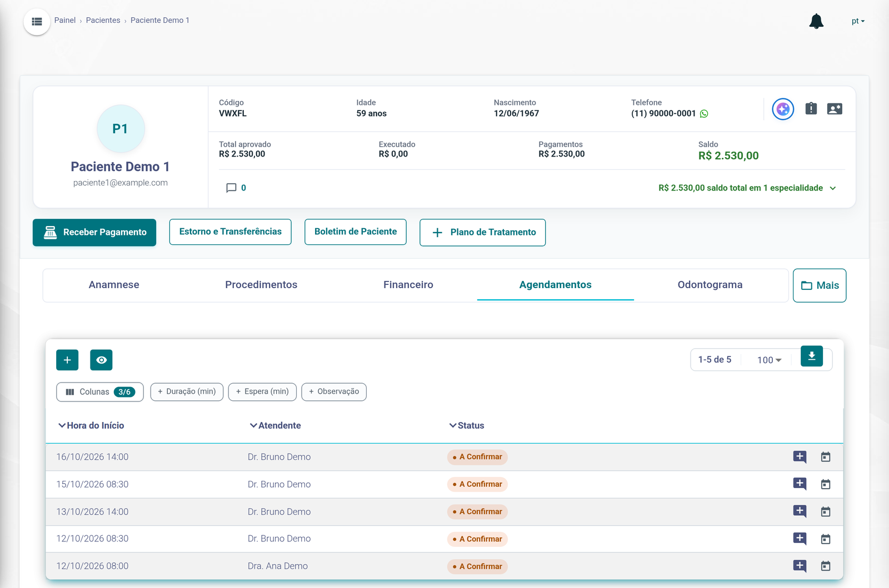Open the 100 rows-per-page dropdown
Screen dimensions: 889x588
coord(769,360)
